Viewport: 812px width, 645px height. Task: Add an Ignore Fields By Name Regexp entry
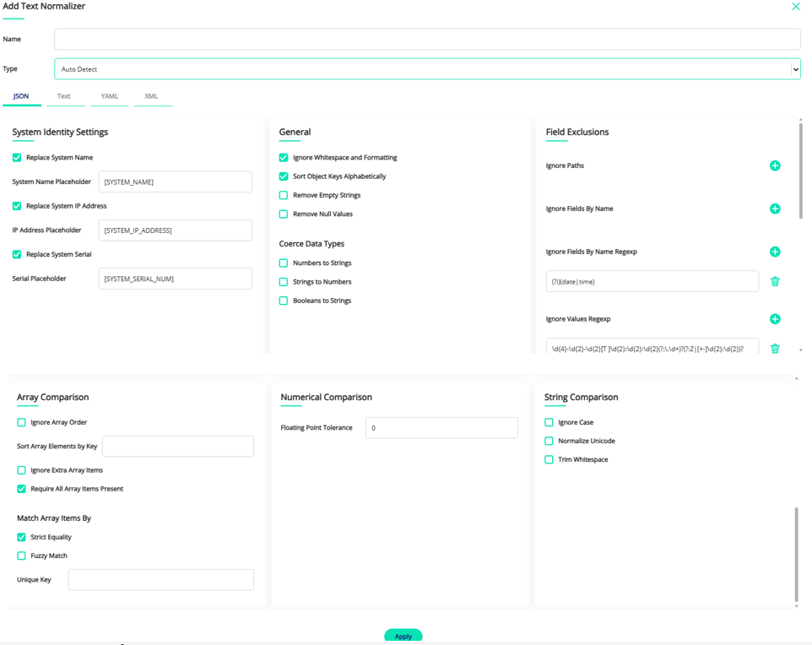pyautogui.click(x=775, y=252)
